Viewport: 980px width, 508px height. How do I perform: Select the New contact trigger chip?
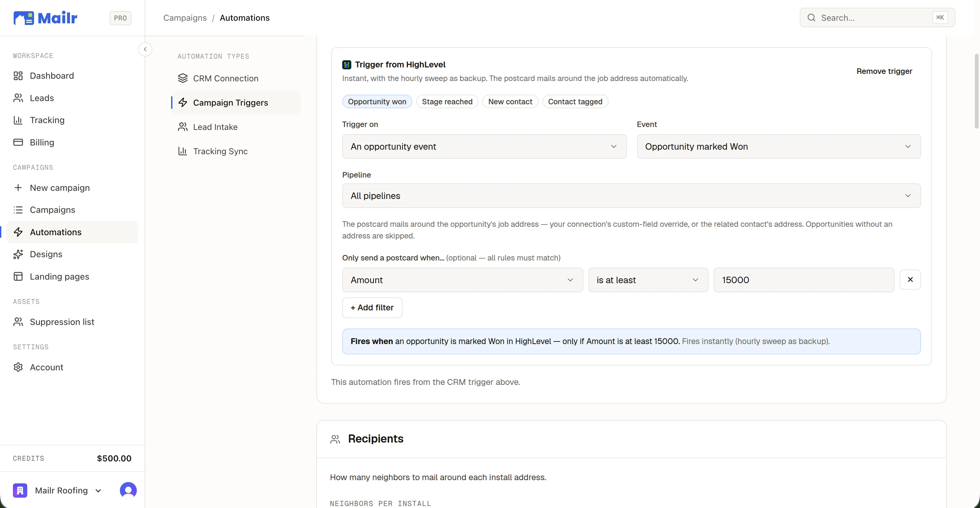[x=510, y=101]
